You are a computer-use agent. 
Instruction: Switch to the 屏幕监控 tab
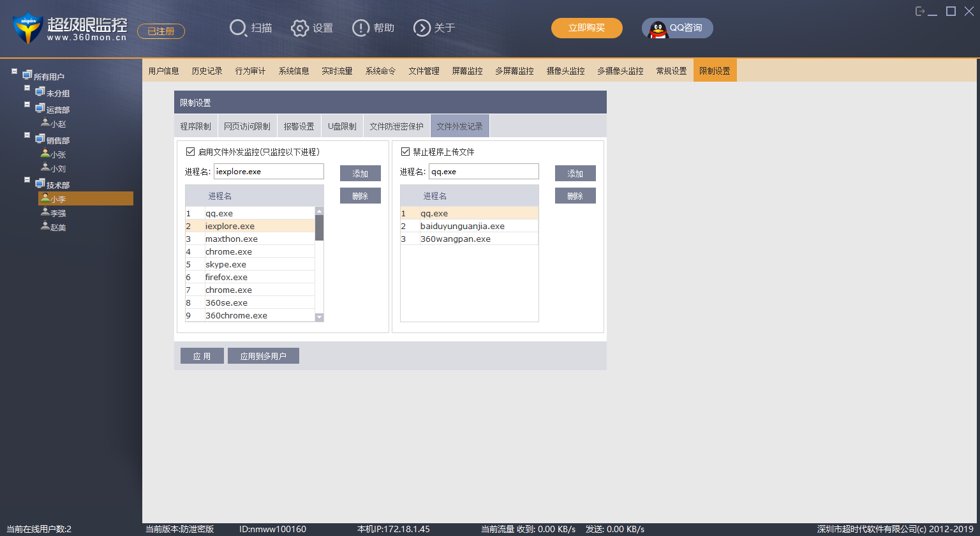coord(467,71)
